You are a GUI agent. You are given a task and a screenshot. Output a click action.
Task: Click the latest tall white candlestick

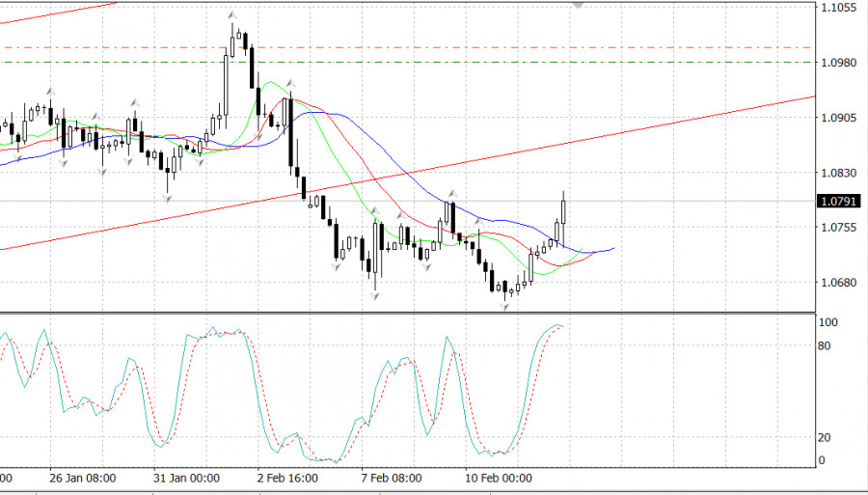pyautogui.click(x=564, y=211)
